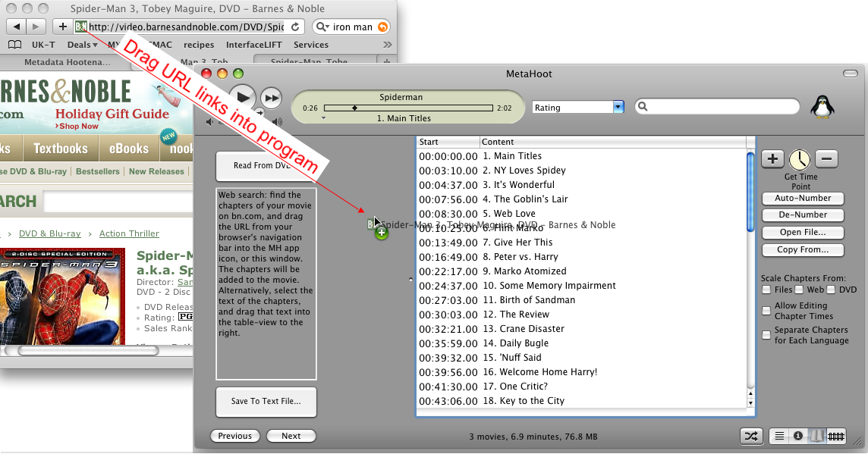Click the Copy From... button
The height and width of the screenshot is (454, 868).
click(803, 249)
